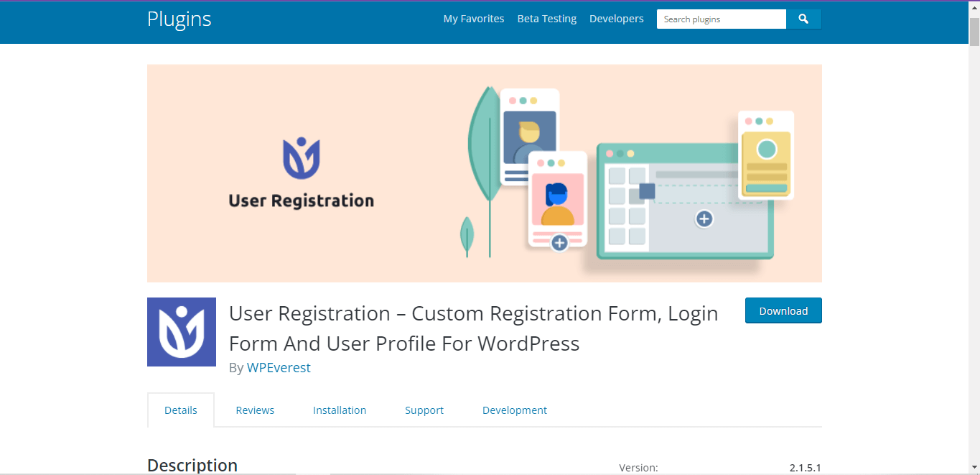Click the plus circle icon on the dashboard graphic
This screenshot has width=980, height=475.
[x=702, y=219]
